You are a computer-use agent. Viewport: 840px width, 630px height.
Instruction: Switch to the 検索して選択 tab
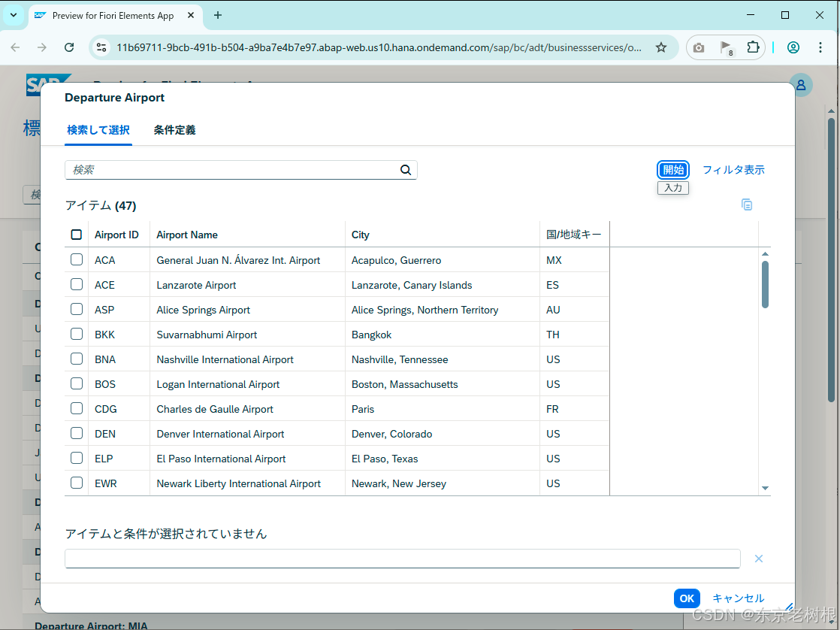point(98,129)
